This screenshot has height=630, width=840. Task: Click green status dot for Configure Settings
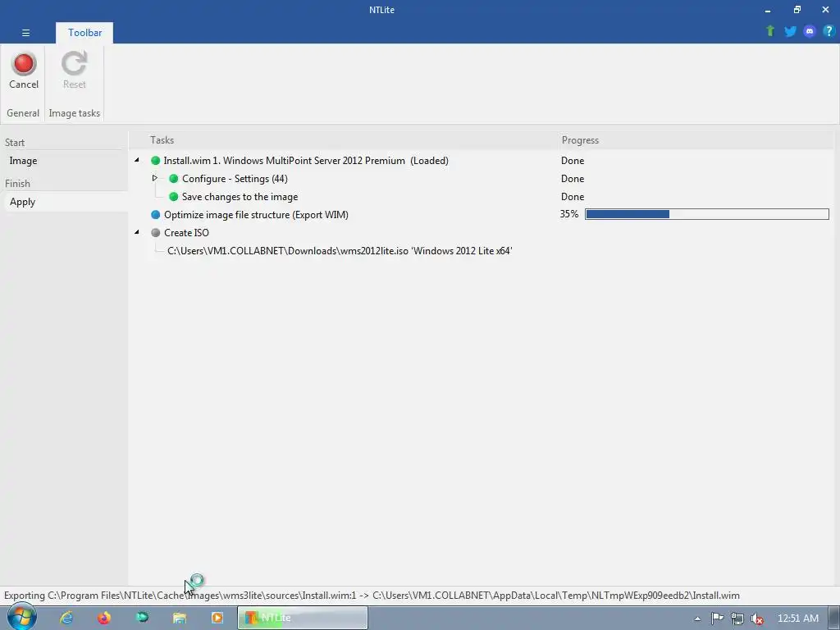click(174, 179)
